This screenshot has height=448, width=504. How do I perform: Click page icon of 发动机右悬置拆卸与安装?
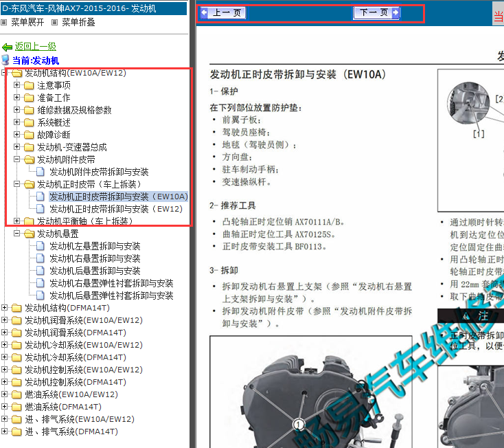(41, 258)
